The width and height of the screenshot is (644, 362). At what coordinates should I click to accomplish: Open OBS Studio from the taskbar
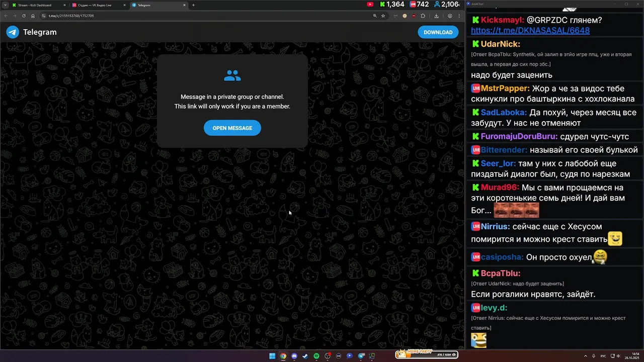pyautogui.click(x=328, y=356)
